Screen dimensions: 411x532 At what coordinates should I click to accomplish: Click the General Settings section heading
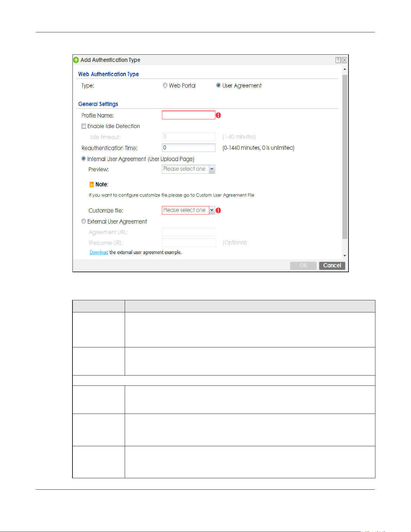click(x=98, y=104)
